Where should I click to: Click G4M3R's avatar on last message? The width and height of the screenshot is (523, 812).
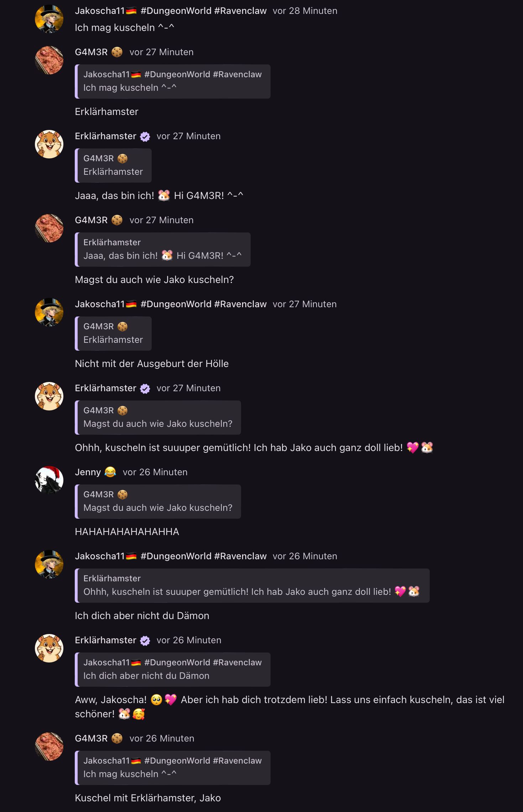[49, 746]
